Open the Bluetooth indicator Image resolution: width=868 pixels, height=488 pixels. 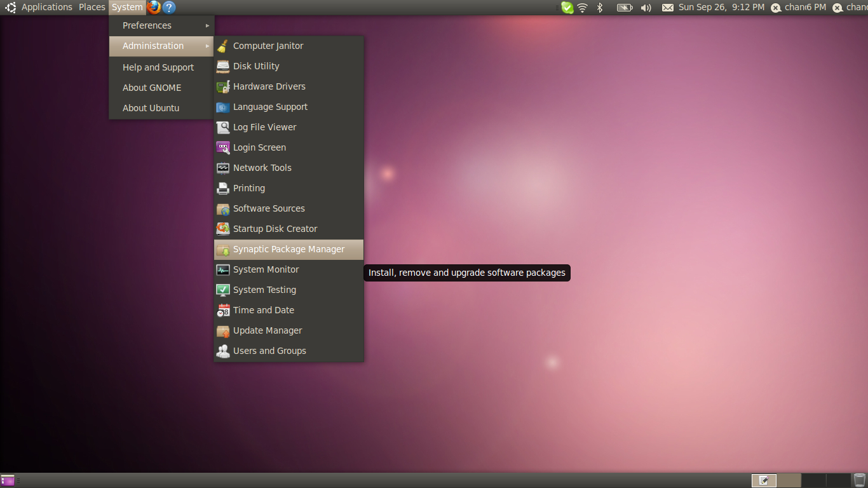coord(599,8)
